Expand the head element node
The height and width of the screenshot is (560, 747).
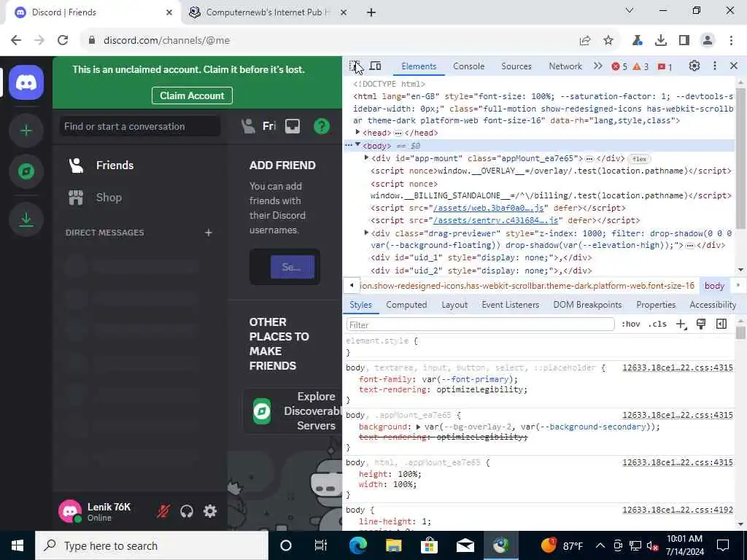click(357, 133)
